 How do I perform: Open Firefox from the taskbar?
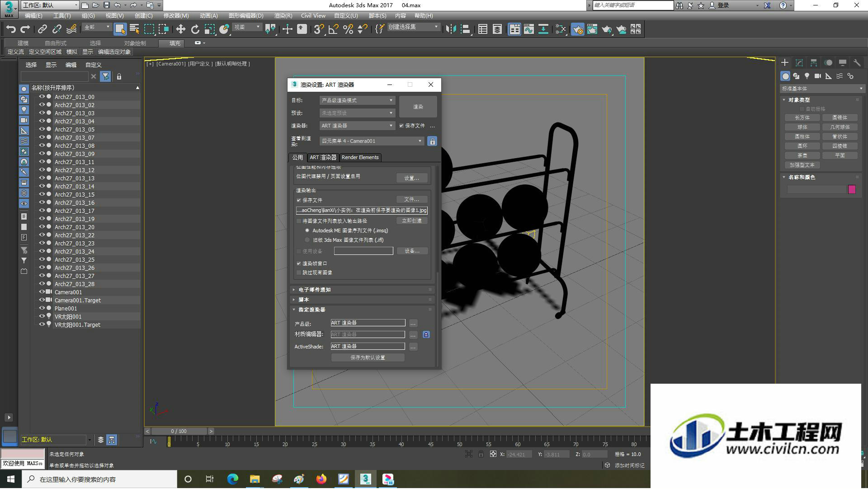tap(321, 480)
